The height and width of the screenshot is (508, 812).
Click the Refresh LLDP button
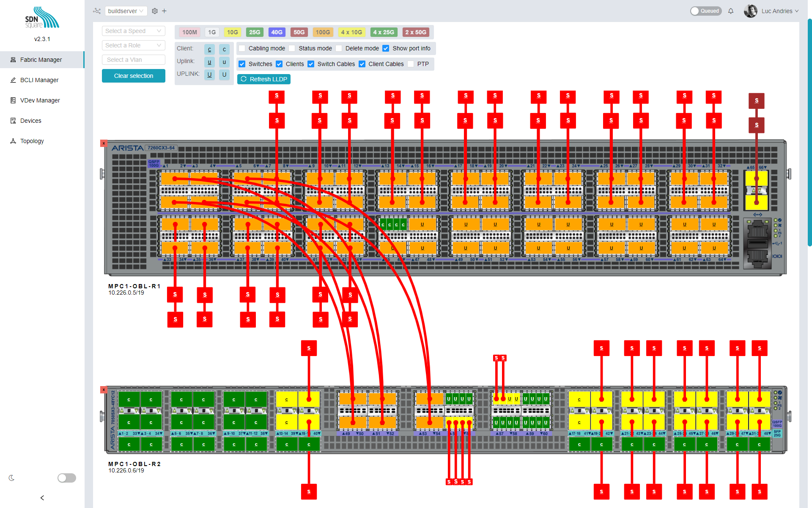[x=264, y=79]
